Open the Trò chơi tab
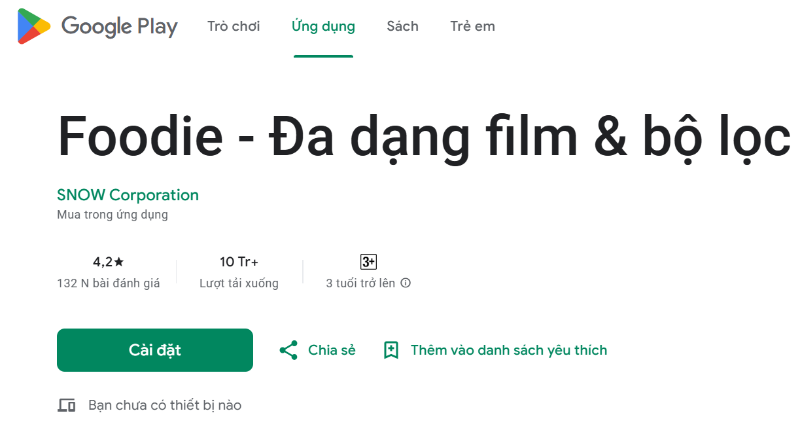Screen dimensions: 800x447 pyautogui.click(x=234, y=26)
